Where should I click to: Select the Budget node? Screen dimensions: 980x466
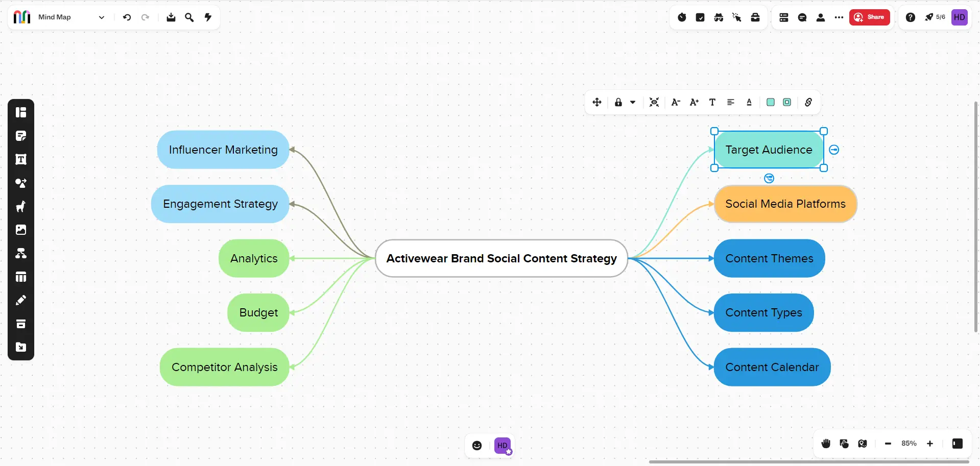[258, 312]
